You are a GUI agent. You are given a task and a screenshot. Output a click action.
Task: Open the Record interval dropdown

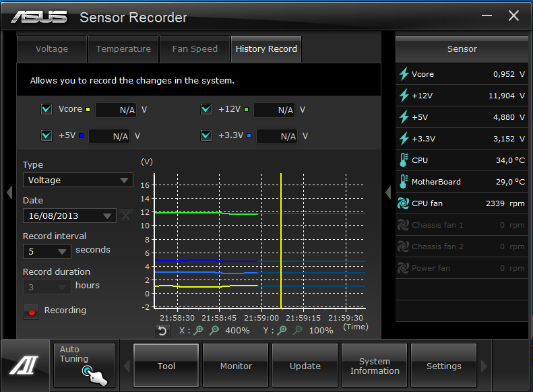pos(47,251)
